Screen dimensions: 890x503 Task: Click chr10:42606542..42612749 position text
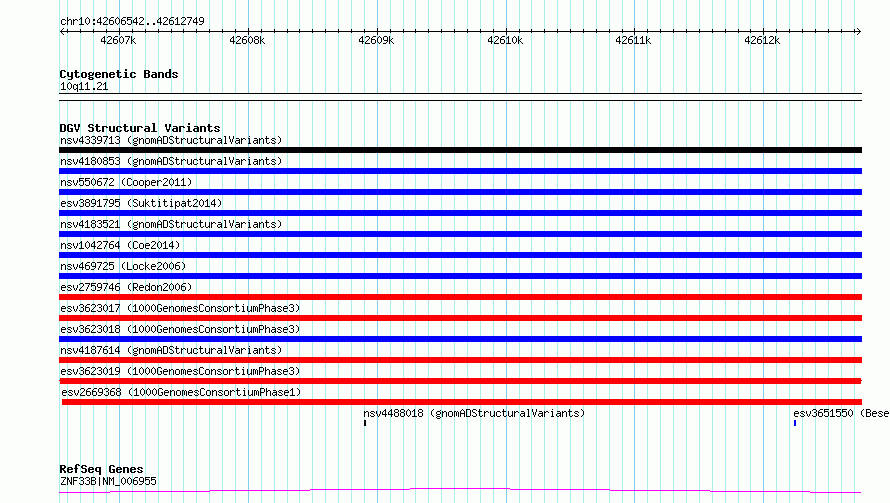tap(132, 21)
